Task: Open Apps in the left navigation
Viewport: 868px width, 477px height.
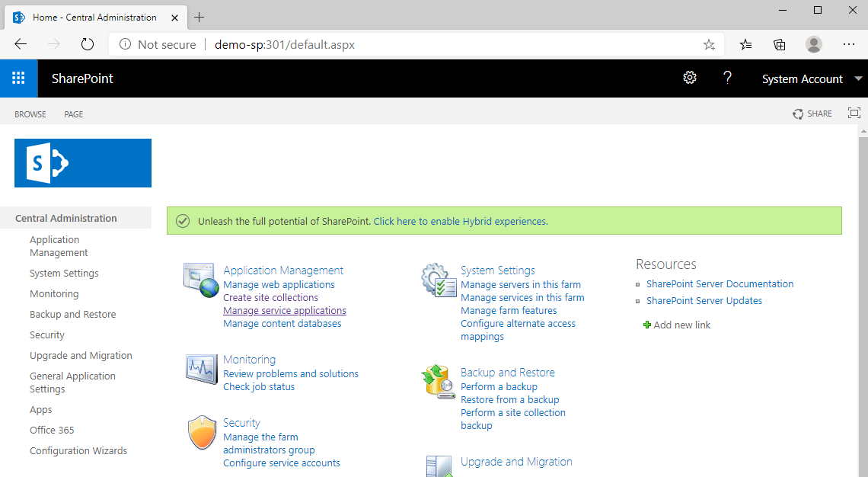Action: click(41, 410)
